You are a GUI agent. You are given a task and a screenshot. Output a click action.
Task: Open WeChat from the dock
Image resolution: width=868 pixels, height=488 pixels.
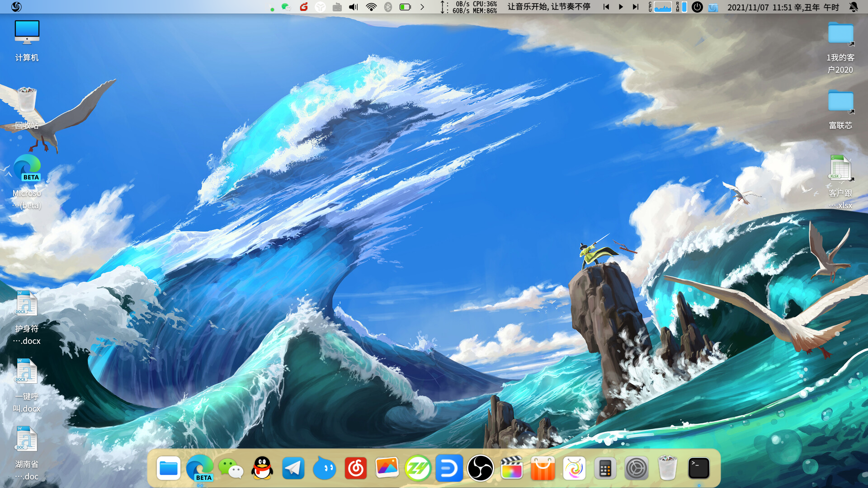[x=231, y=468]
